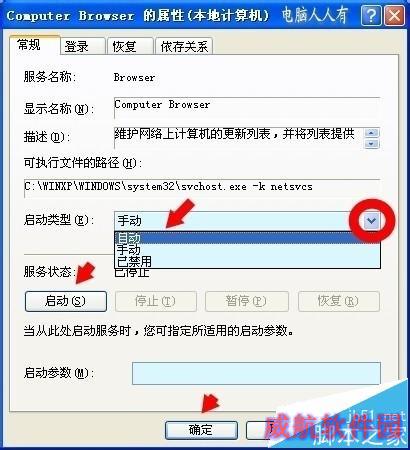This screenshot has height=450, width=410.
Task: Pick 已禁用 from startup type options
Action: tap(247, 261)
